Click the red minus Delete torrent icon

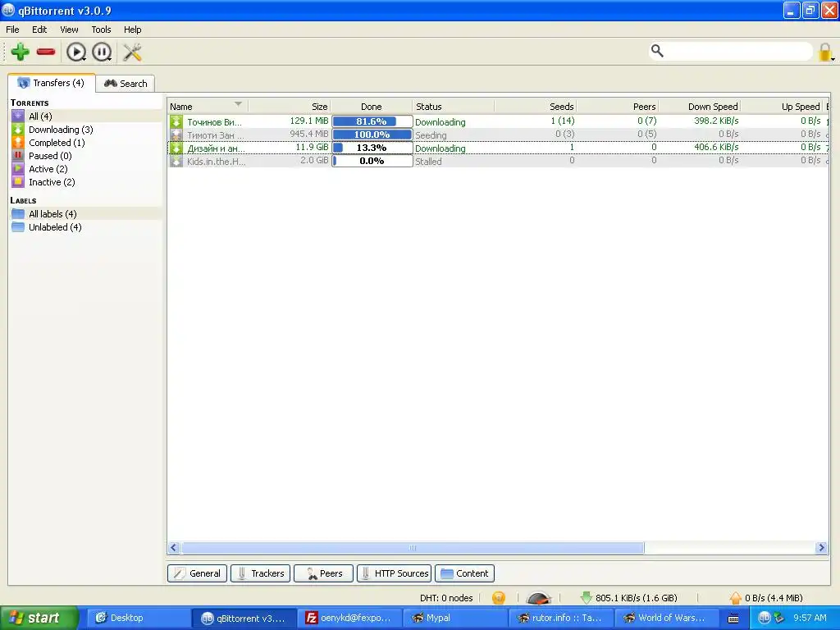pos(46,52)
